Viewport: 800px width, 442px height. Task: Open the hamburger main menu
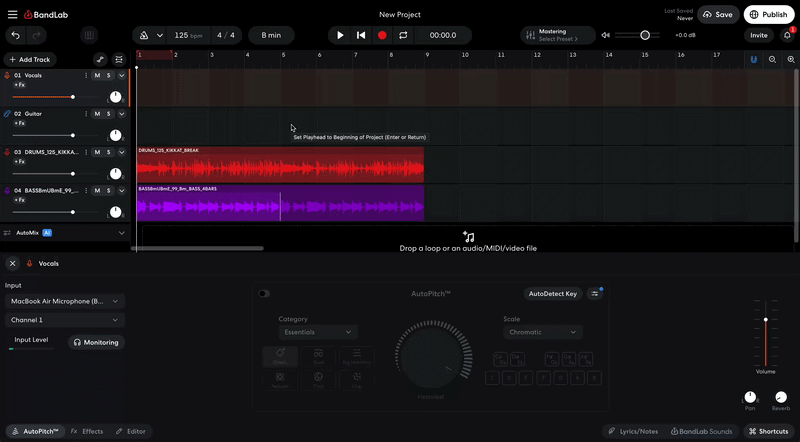click(12, 14)
